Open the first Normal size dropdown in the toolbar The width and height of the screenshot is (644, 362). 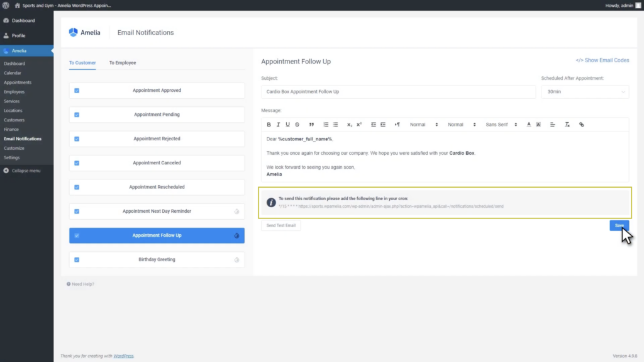424,125
